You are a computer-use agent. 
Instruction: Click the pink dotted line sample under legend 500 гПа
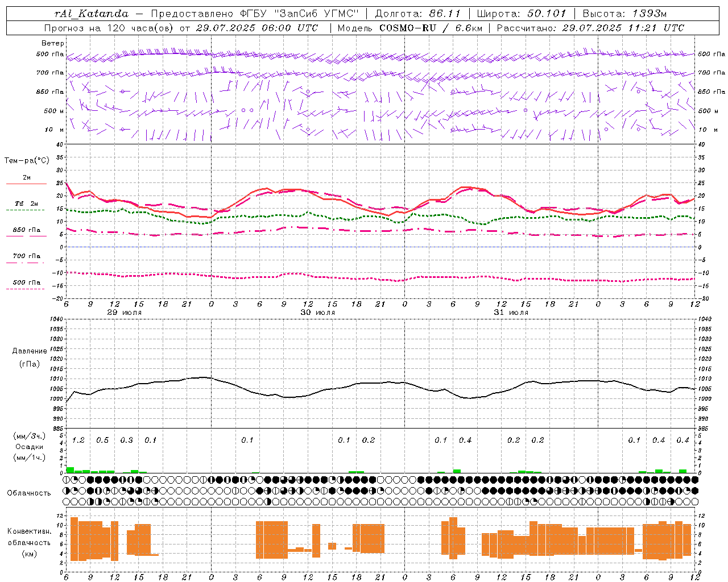(x=25, y=289)
